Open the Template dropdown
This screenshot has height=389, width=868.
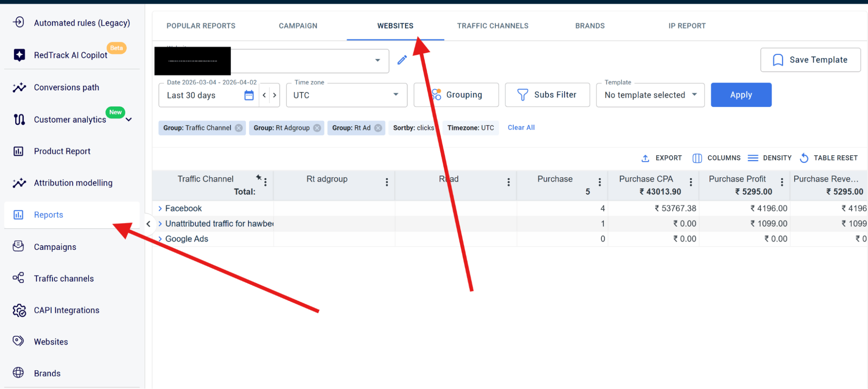pyautogui.click(x=650, y=95)
